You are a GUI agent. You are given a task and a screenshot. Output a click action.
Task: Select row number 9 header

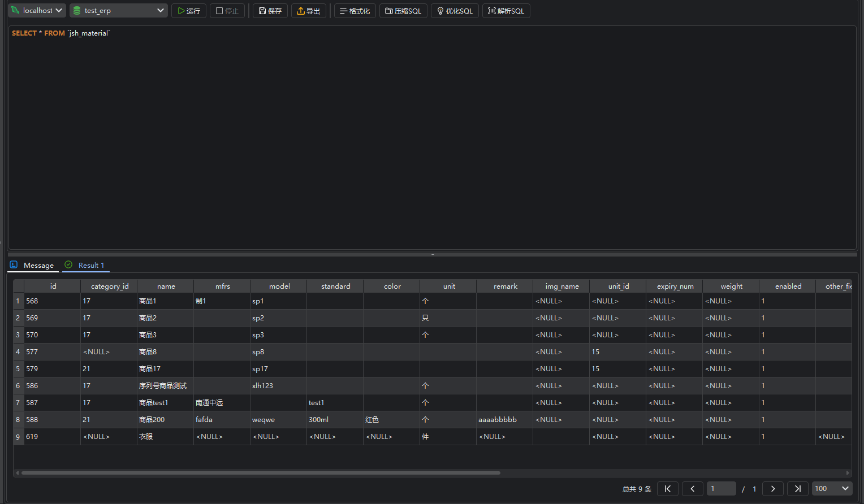pyautogui.click(x=18, y=437)
